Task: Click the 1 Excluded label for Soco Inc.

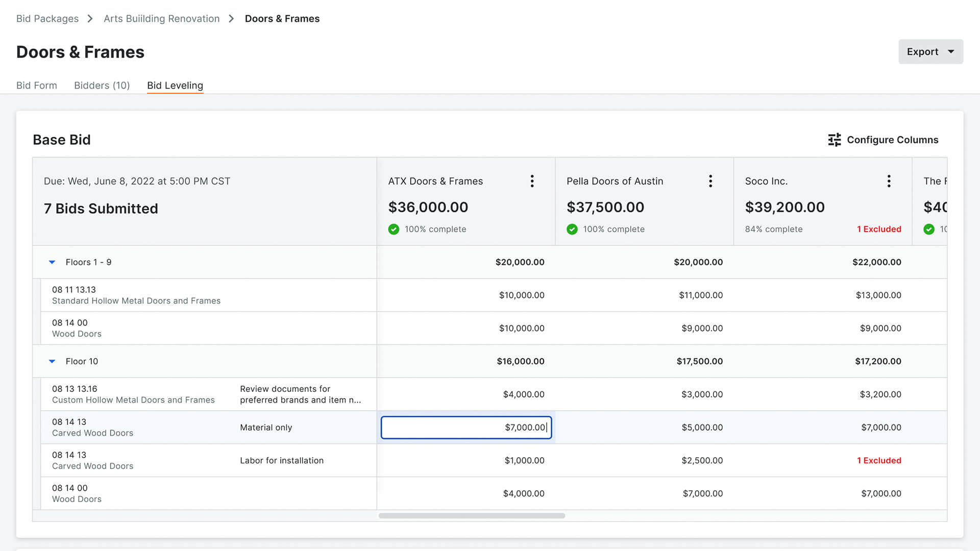Action: coord(879,229)
